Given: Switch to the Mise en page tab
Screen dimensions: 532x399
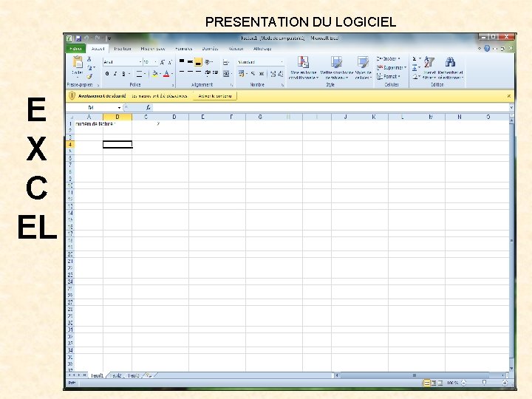Looking at the screenshot, I should pyautogui.click(x=153, y=49).
